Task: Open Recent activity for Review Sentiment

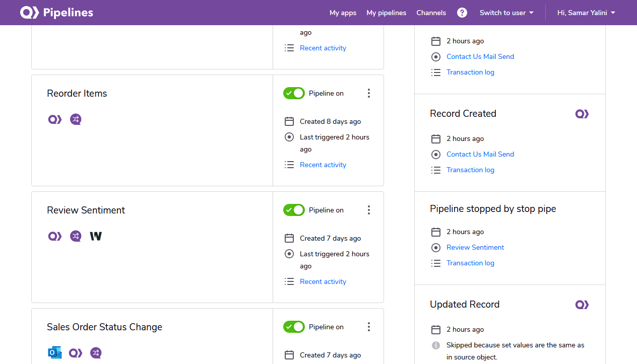Action: (323, 281)
